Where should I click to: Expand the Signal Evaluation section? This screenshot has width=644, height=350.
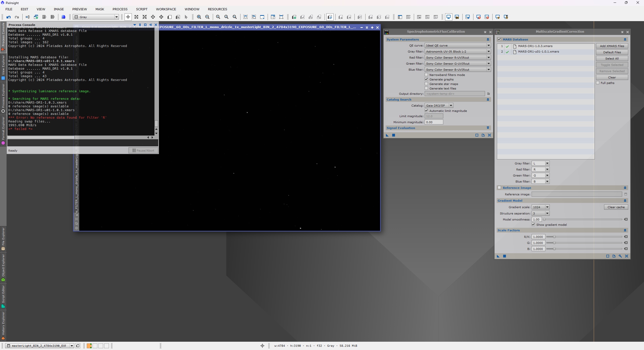click(x=488, y=128)
